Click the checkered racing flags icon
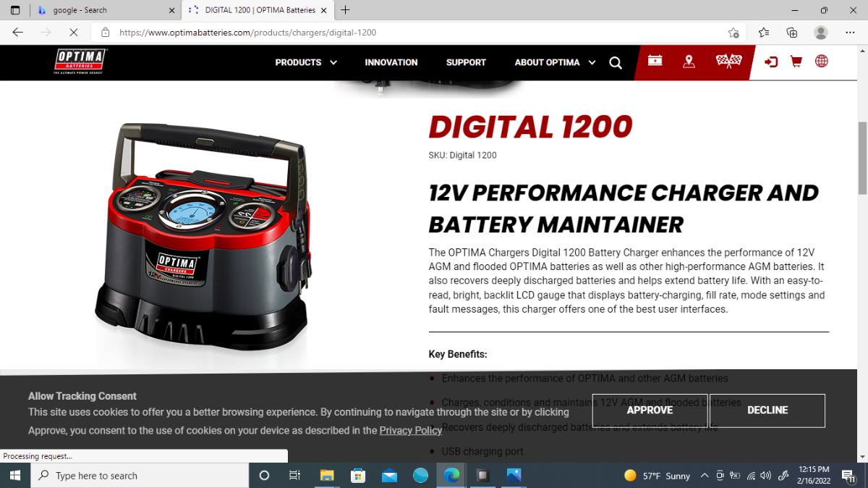 tap(728, 62)
